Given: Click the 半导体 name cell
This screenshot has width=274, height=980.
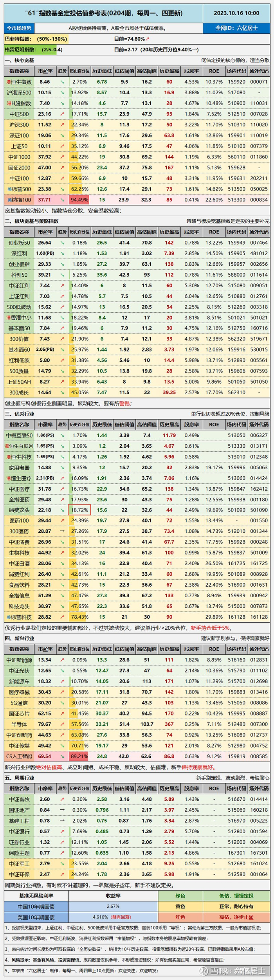Looking at the screenshot, I should pyautogui.click(x=19, y=724).
